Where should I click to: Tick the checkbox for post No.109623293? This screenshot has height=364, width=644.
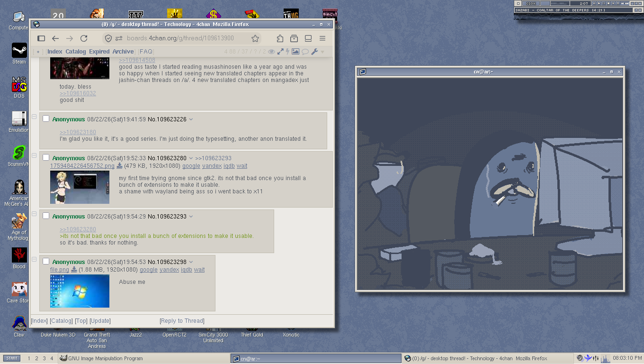[x=46, y=216]
